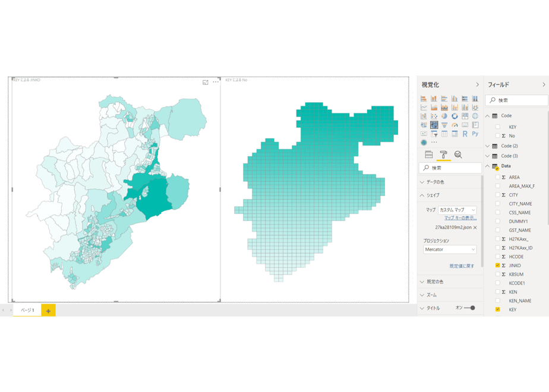Add a new page with plus tab
Viewport: 549px width, 392px height.
tap(48, 311)
